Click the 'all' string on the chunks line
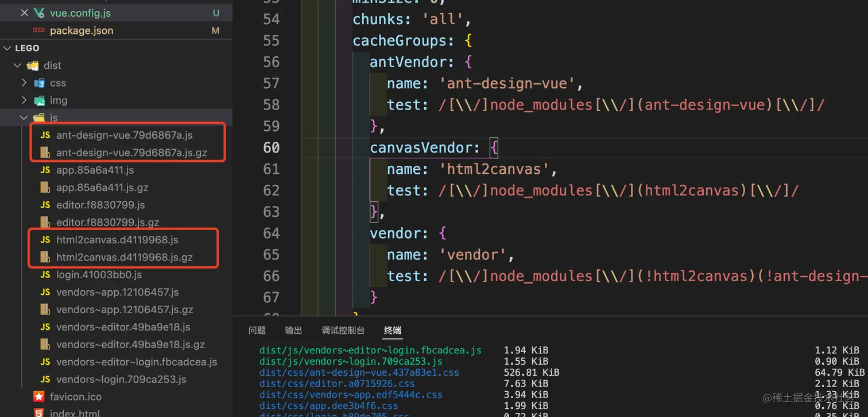Viewport: 868px width, 417px height. point(443,20)
